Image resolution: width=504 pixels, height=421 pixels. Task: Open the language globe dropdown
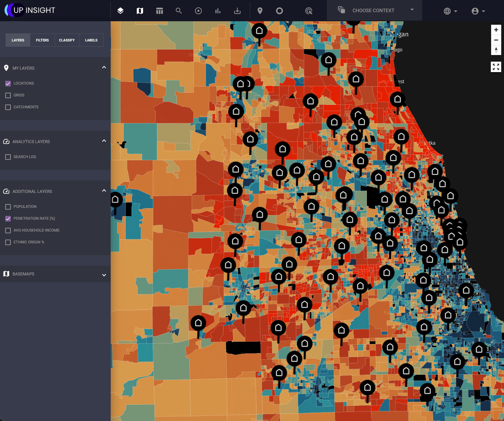(450, 11)
